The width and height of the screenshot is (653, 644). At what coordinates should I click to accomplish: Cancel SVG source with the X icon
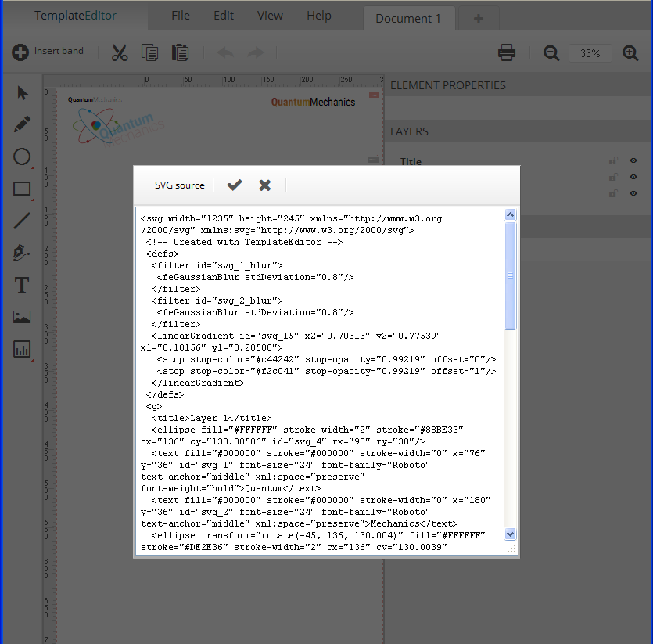pos(264,185)
